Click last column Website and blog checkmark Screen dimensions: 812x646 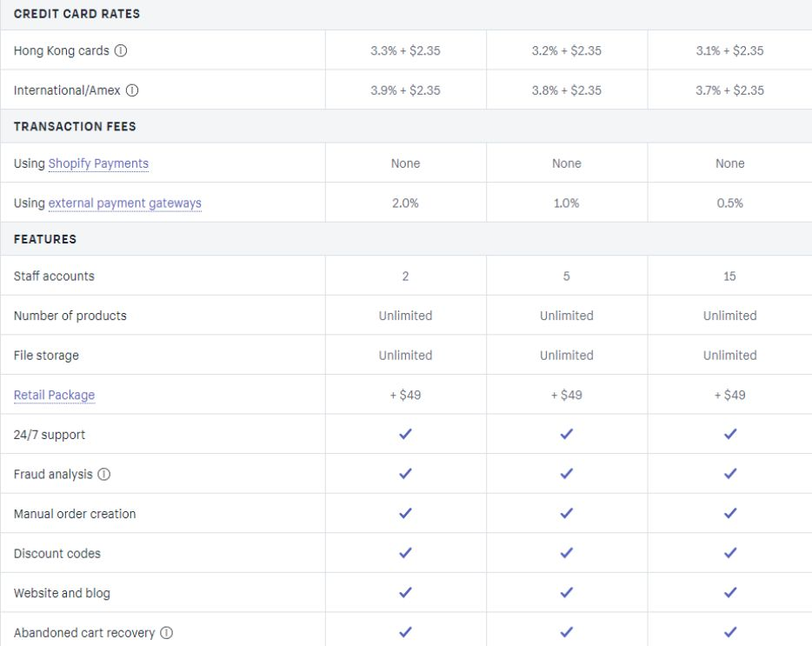[730, 592]
